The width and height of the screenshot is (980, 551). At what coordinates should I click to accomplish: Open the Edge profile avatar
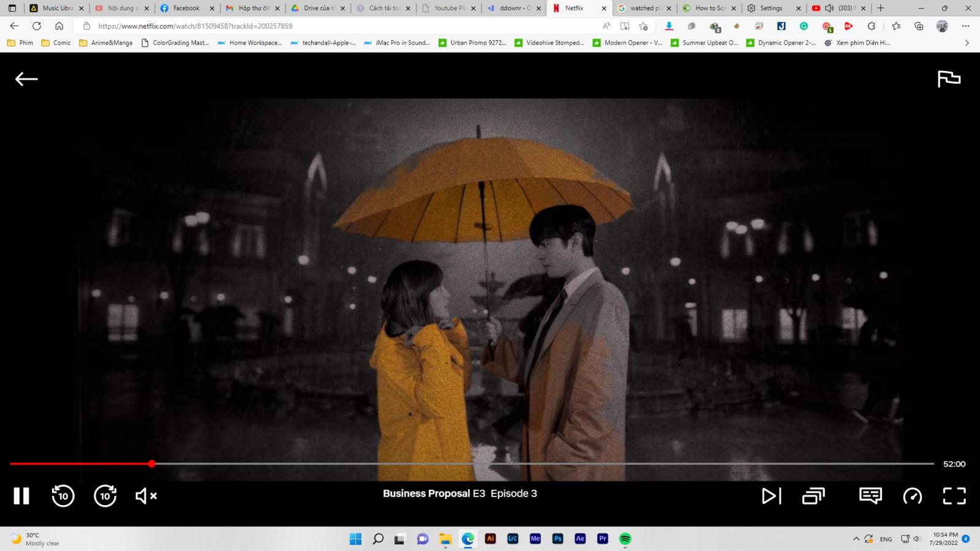click(942, 26)
